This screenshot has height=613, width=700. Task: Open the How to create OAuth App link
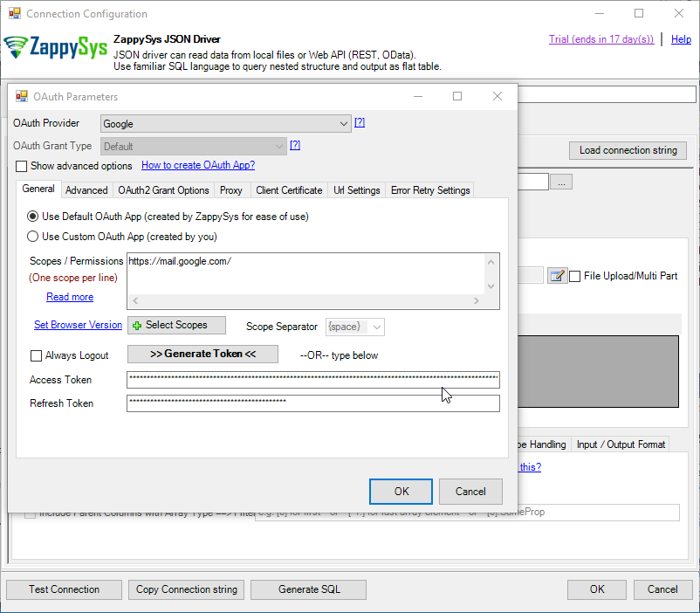198,165
